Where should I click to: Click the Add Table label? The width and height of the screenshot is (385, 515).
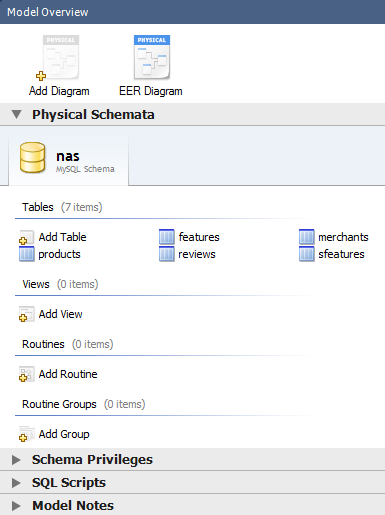point(62,237)
